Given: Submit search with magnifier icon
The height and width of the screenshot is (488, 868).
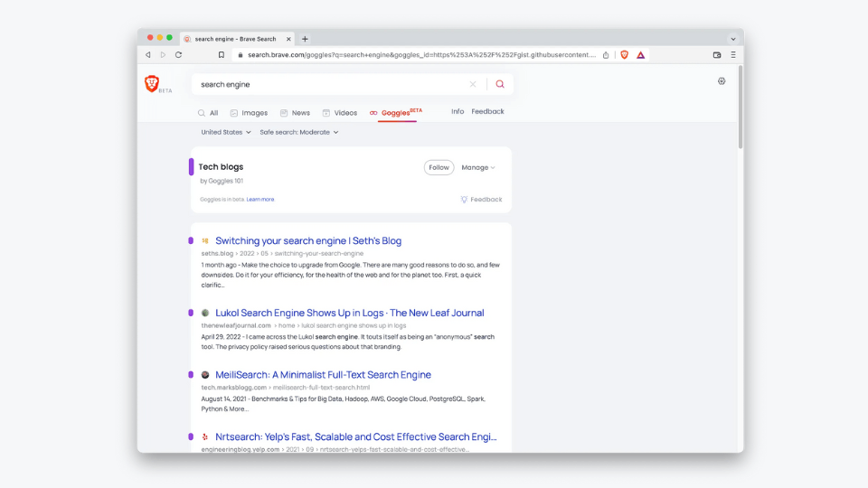Looking at the screenshot, I should [x=500, y=84].
